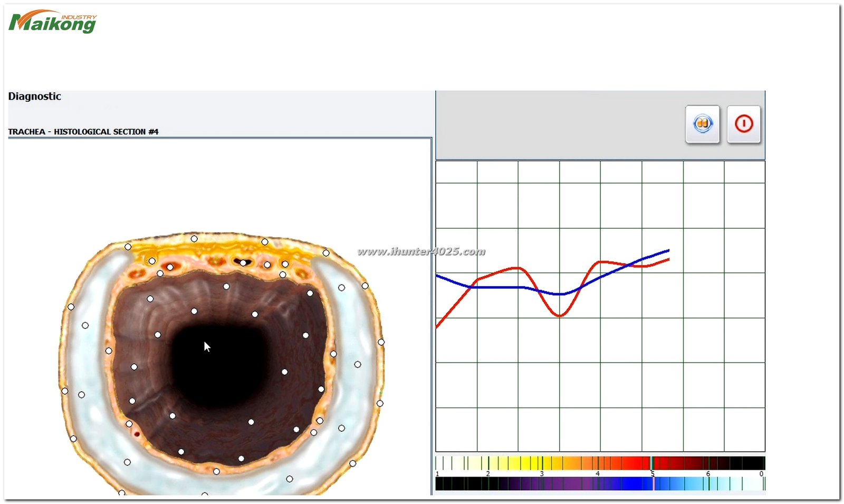Click the Trachea Histological Section #4 title

(83, 132)
